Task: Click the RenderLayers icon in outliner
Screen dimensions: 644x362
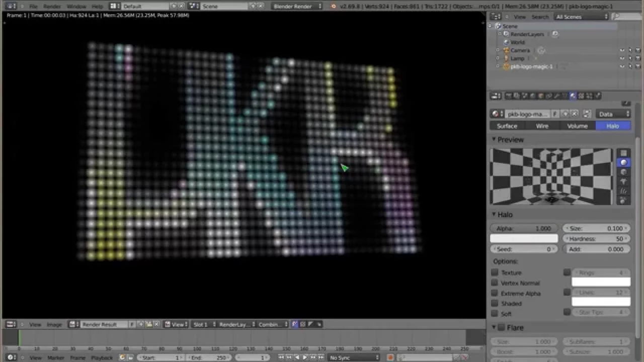Action: pos(507,34)
